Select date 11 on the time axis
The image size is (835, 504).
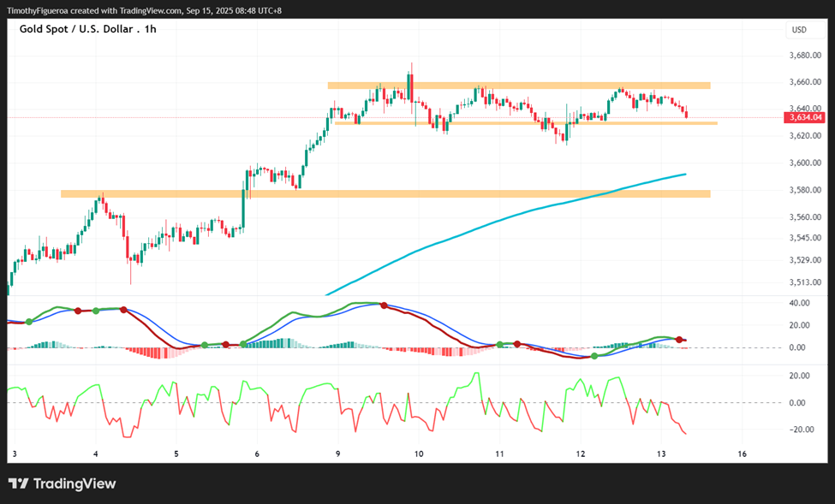pos(499,454)
